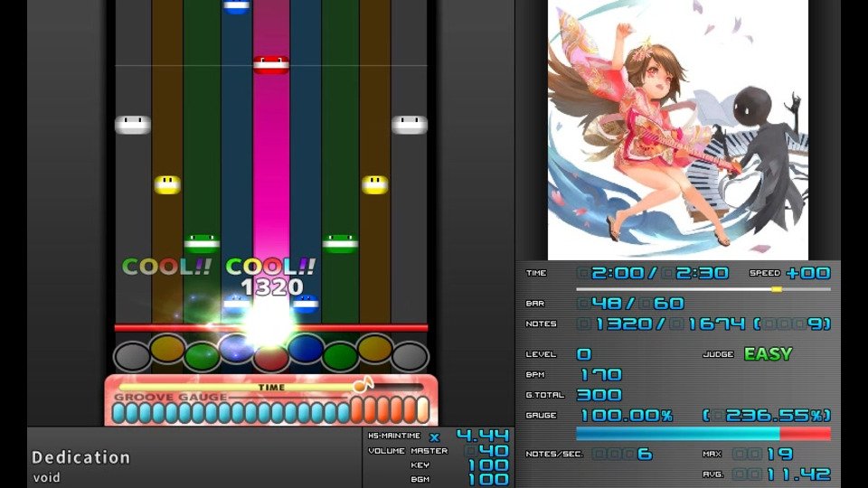
Task: Click the falling yellow note on left side
Action: pos(167,184)
